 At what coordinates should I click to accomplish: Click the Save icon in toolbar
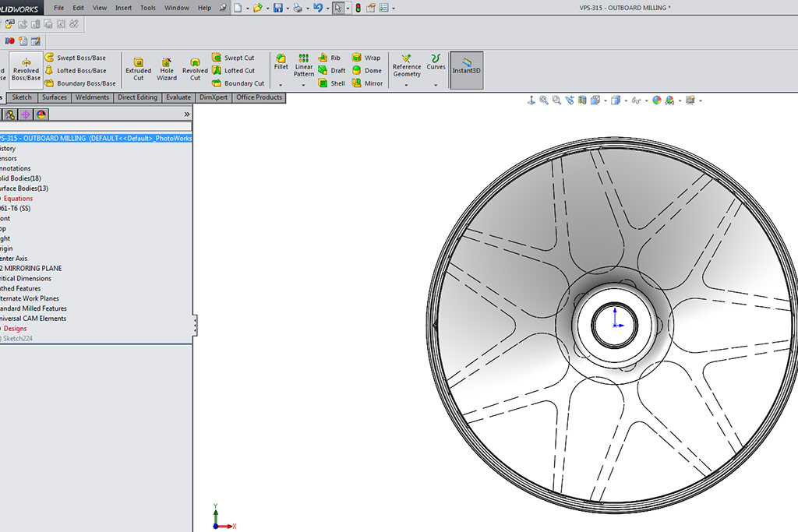coord(277,8)
